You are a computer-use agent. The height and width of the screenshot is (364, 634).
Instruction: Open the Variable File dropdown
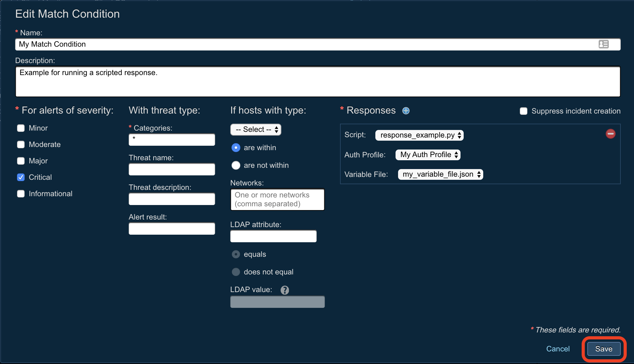[441, 174]
